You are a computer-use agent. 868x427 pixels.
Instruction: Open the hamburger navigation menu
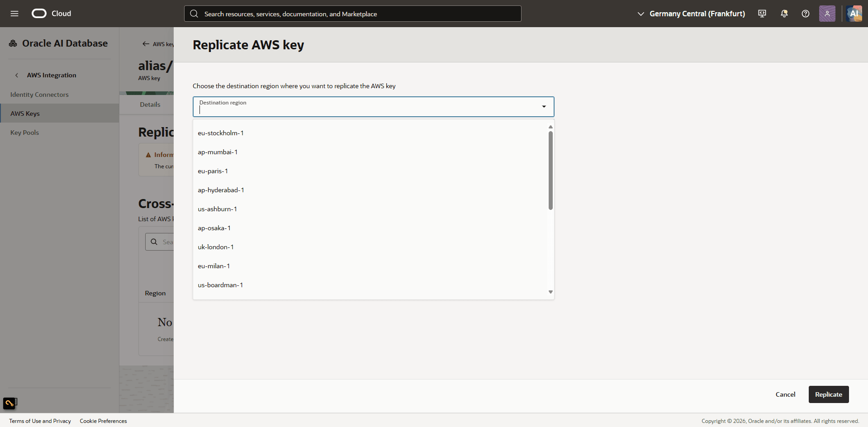coord(14,14)
